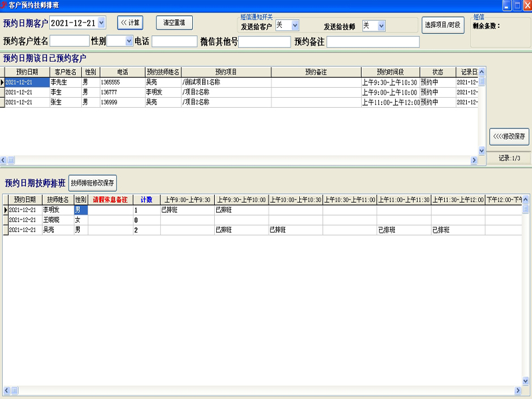Click the red 请假休息备注 column header
The image size is (532, 399).
(110, 199)
